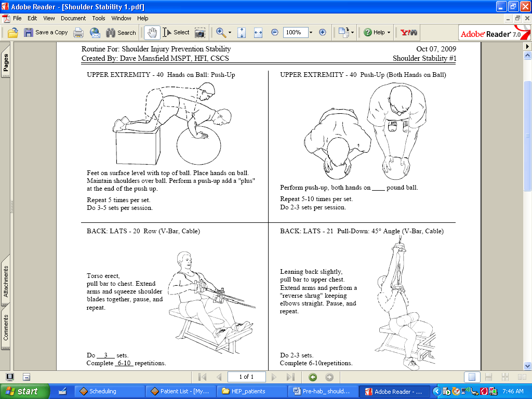Choose the Snapshot camera tool
Viewport: 532px width, 399px height.
[200, 33]
